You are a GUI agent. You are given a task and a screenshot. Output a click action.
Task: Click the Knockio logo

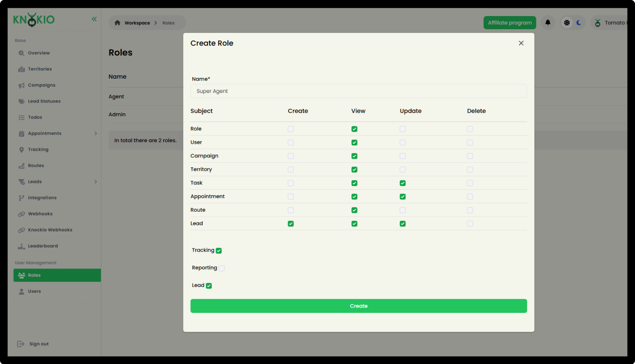[x=34, y=19]
